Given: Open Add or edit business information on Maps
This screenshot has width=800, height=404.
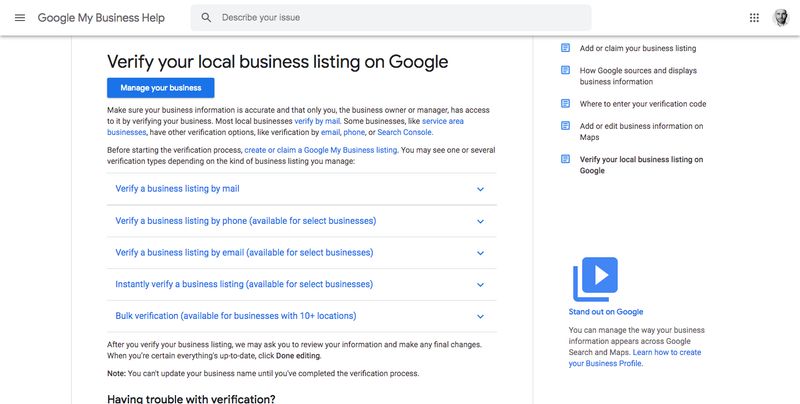Looking at the screenshot, I should pyautogui.click(x=641, y=132).
